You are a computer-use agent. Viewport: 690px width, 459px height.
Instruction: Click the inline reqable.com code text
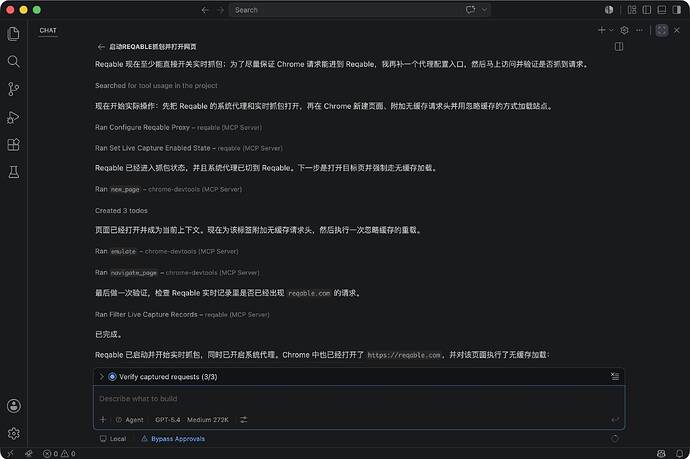click(309, 293)
